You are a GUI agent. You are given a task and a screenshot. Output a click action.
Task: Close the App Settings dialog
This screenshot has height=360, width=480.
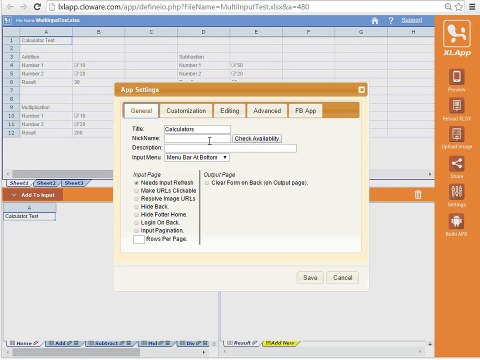pyautogui.click(x=361, y=90)
